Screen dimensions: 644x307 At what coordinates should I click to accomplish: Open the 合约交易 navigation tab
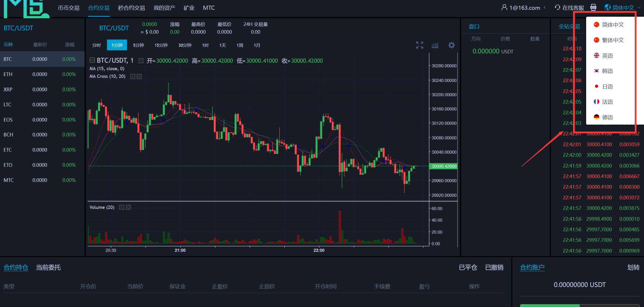(99, 8)
